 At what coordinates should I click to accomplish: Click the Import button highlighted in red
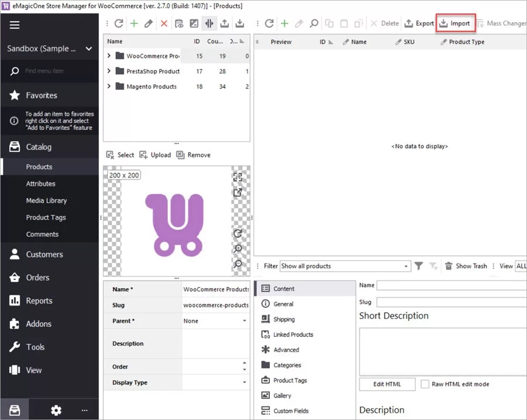[456, 23]
